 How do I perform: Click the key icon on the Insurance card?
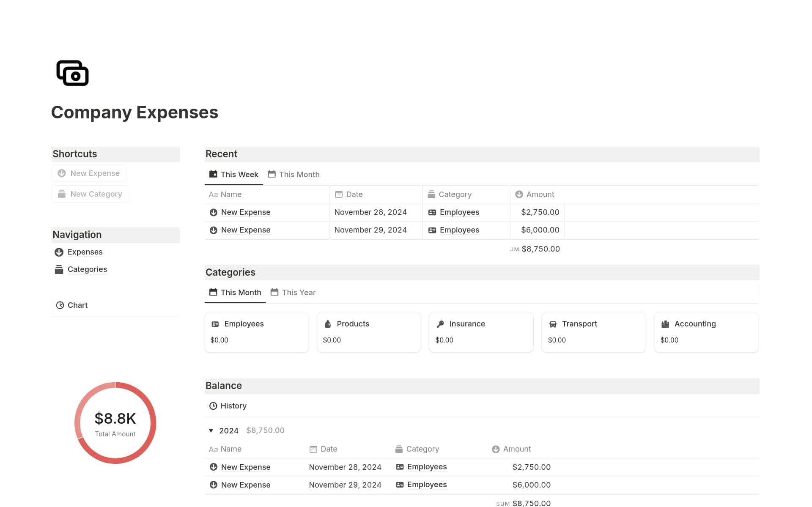tap(439, 323)
